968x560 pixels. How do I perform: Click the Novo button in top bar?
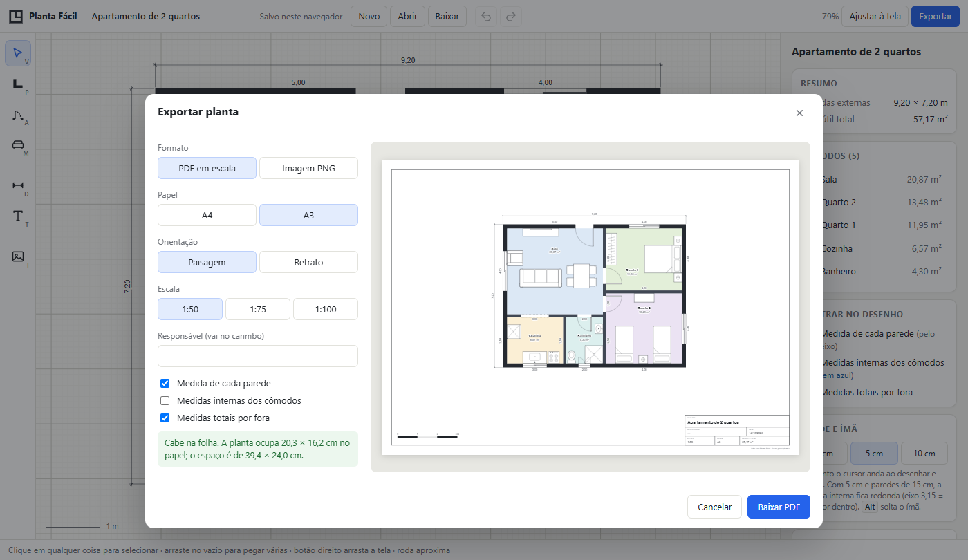click(369, 16)
